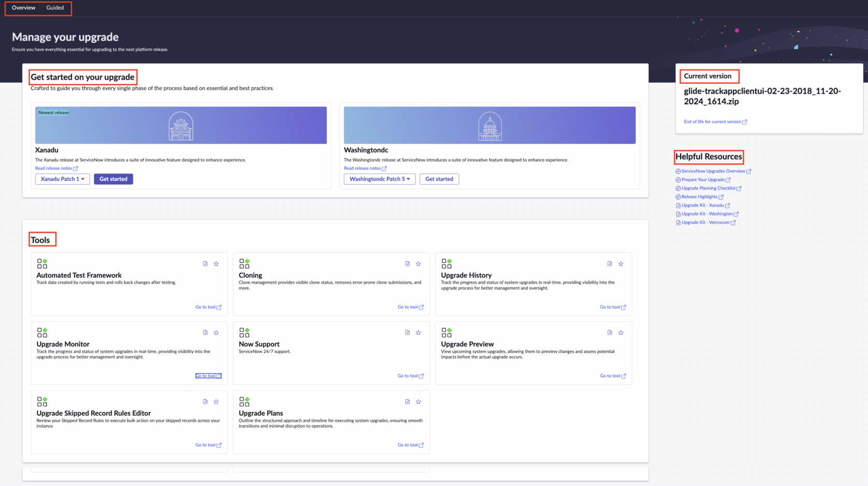
Task: Go to tool for Cloning
Action: 411,307
